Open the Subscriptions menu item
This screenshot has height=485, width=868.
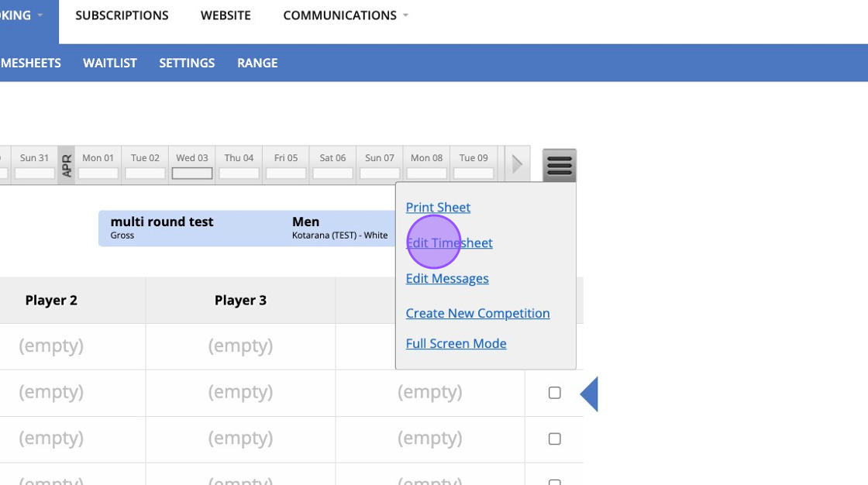[122, 15]
